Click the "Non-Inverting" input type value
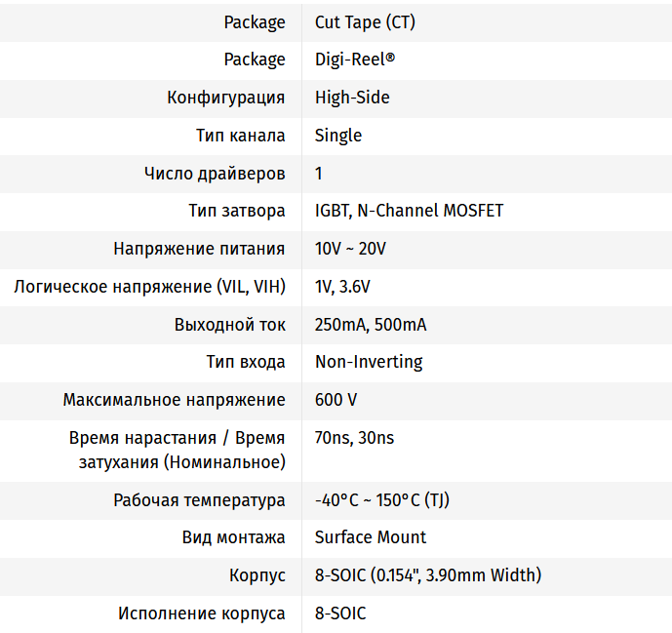The width and height of the screenshot is (672, 633). click(x=369, y=362)
